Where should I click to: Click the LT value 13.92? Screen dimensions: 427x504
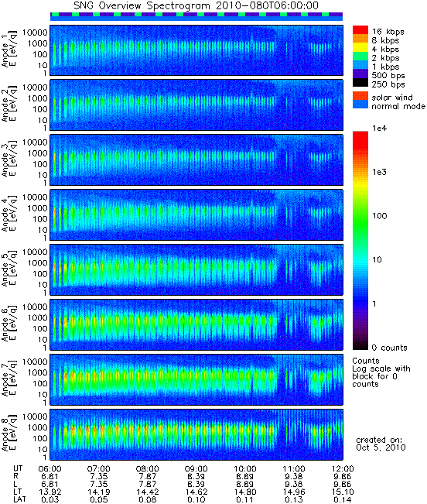click(x=50, y=492)
